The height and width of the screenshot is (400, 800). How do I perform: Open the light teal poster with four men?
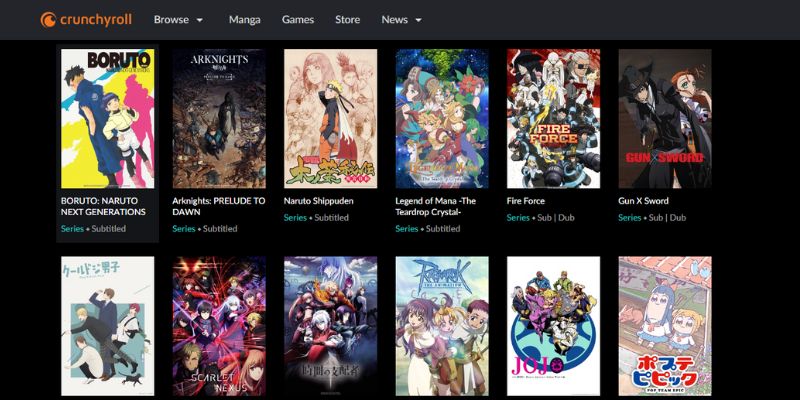[x=108, y=327]
